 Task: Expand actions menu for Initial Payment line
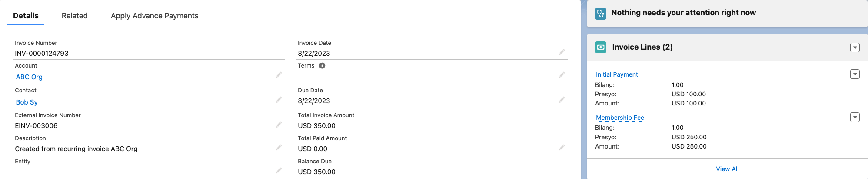pyautogui.click(x=855, y=74)
